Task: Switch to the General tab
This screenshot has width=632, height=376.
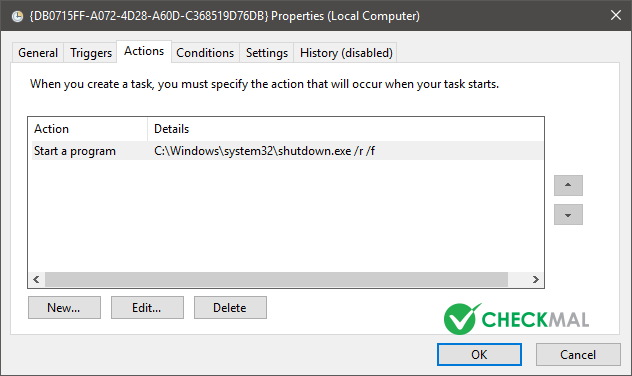Action: click(x=38, y=53)
